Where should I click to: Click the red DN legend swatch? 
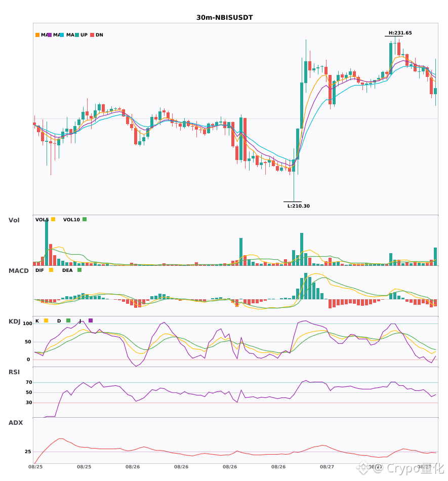point(92,35)
